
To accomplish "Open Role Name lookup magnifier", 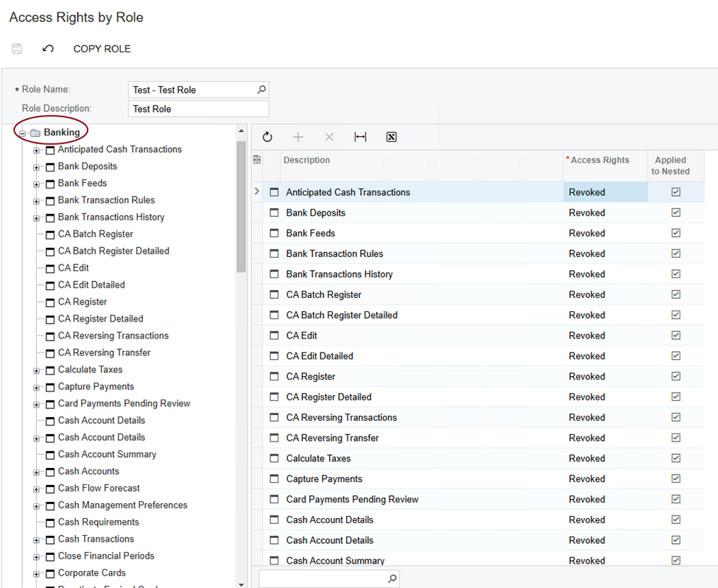I will pyautogui.click(x=261, y=90).
